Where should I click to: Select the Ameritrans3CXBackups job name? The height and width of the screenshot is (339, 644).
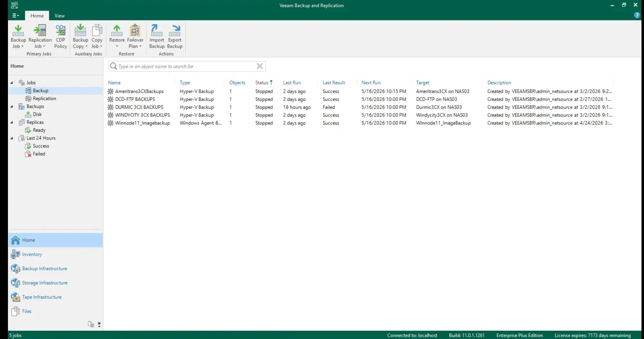tap(139, 91)
